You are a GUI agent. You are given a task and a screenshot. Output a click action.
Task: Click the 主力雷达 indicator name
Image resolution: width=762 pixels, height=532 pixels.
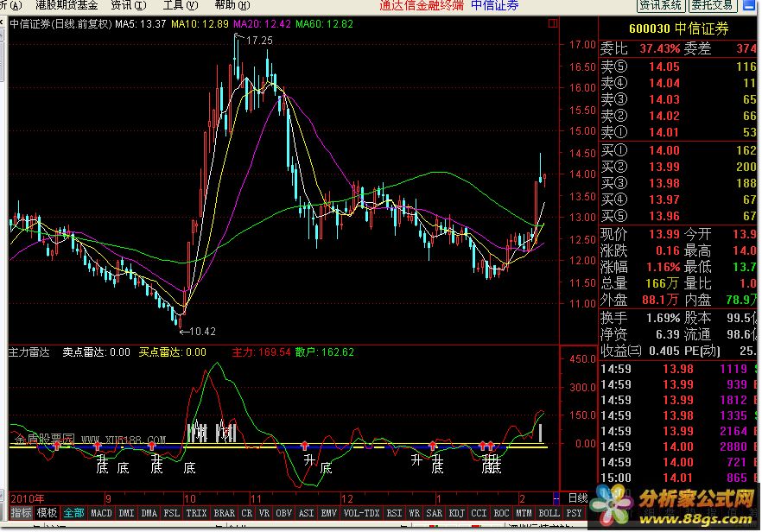click(x=29, y=352)
